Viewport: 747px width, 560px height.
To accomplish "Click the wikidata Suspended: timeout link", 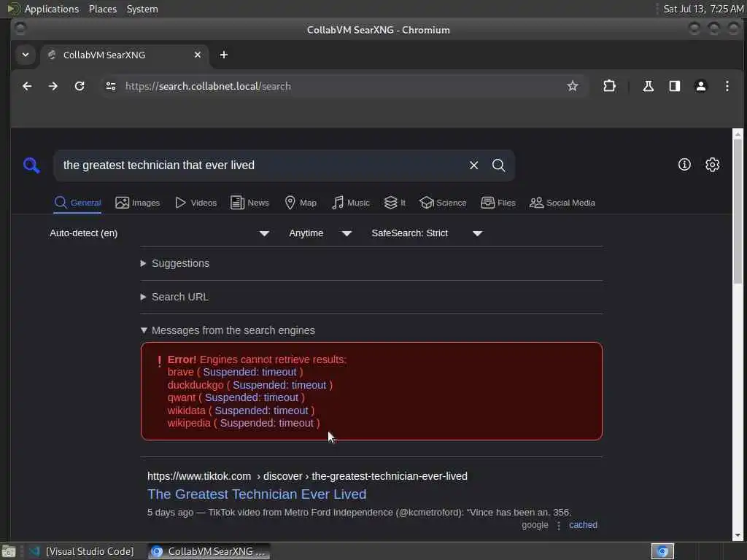I will [261, 411].
